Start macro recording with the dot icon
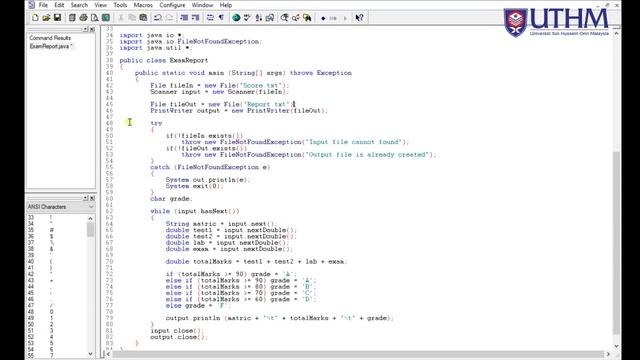This screenshot has width=640, height=360. click(323, 18)
